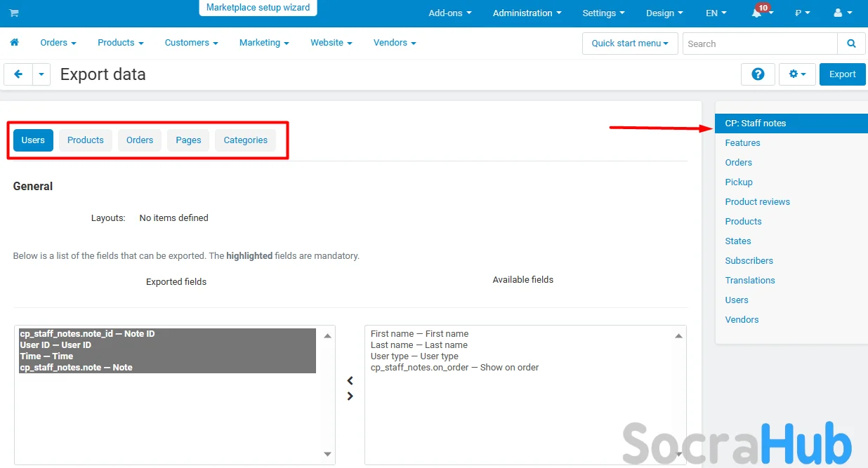Image resolution: width=868 pixels, height=468 pixels.
Task: Select the Users tab
Action: (33, 140)
